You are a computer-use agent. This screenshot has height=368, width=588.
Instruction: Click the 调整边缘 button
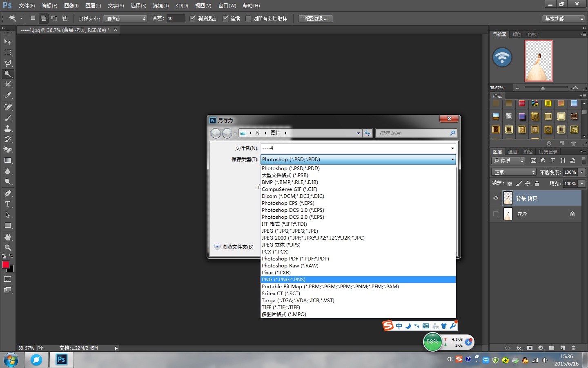click(x=315, y=19)
